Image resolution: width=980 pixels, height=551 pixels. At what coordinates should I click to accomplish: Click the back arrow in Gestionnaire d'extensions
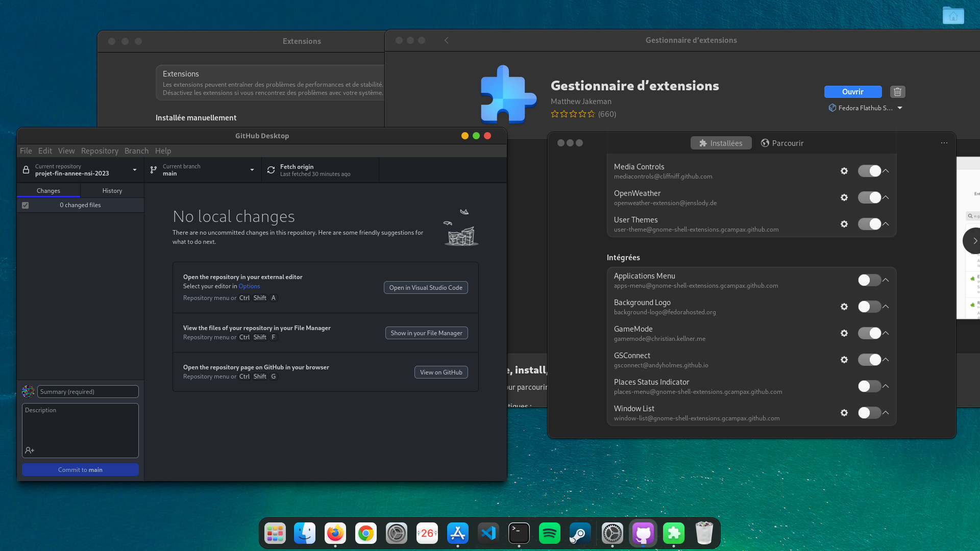click(x=446, y=40)
